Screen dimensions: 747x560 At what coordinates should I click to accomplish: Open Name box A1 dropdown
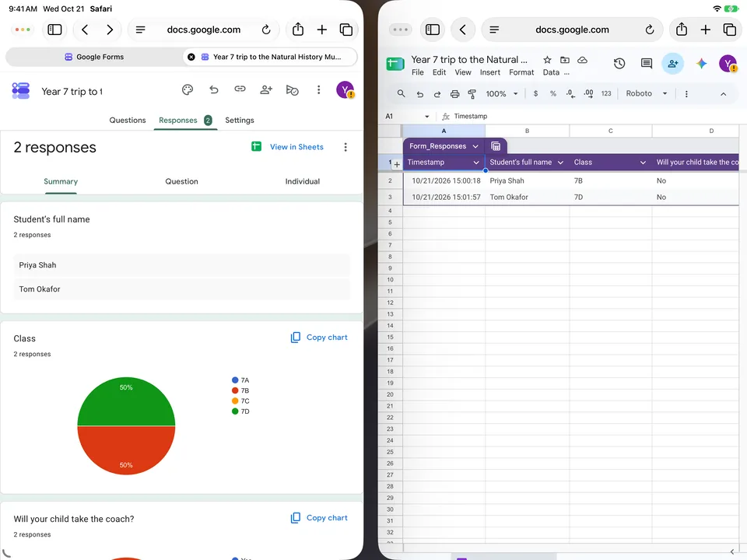coord(427,116)
